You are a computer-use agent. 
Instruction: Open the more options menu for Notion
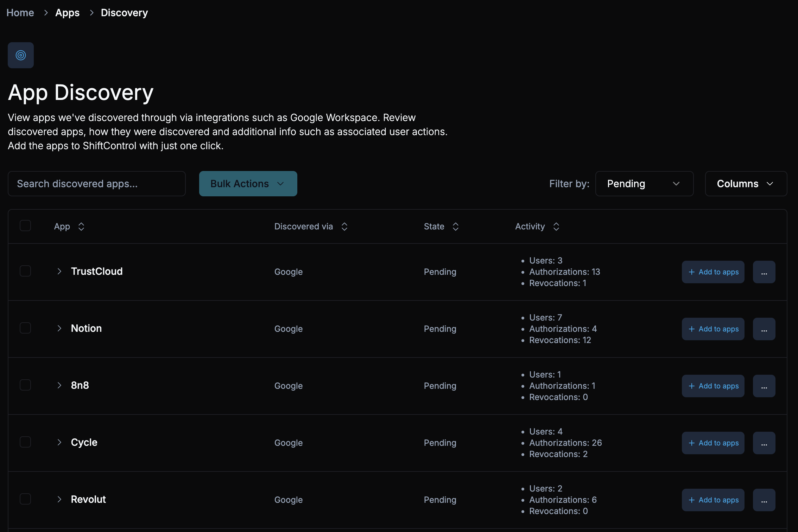click(x=764, y=329)
